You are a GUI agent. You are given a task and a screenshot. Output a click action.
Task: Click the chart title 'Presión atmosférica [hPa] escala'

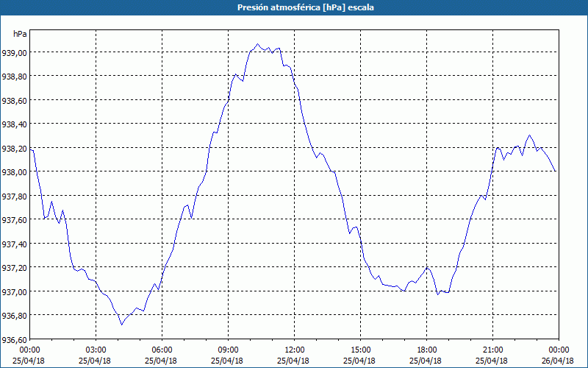(x=306, y=7)
